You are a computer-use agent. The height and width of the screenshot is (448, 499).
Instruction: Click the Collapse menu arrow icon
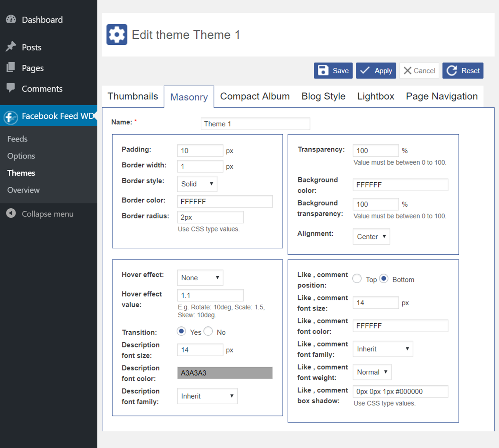pyautogui.click(x=11, y=213)
